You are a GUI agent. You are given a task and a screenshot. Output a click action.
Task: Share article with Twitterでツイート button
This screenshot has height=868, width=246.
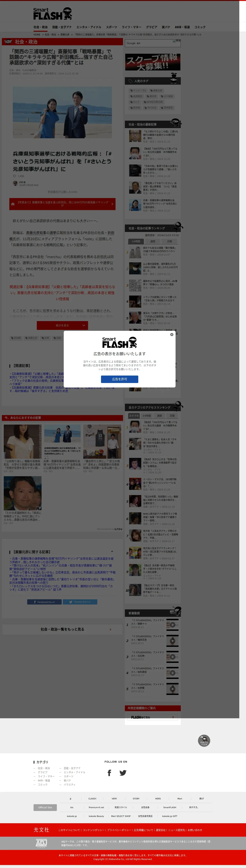[80, 602]
